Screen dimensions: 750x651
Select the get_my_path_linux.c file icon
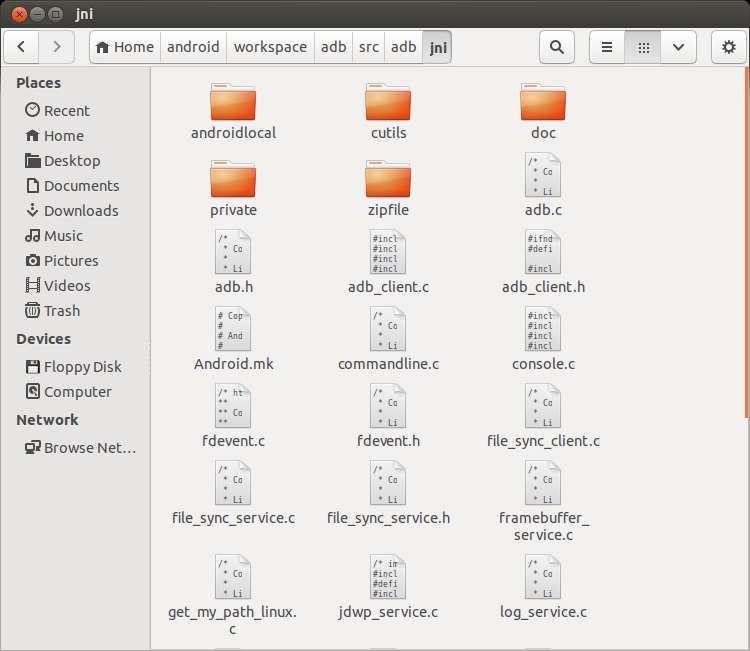click(x=233, y=577)
